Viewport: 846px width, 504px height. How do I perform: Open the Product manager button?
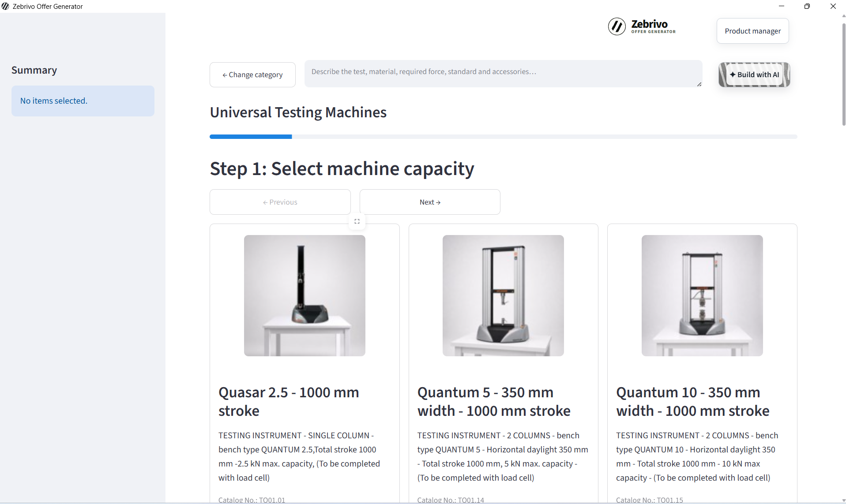coord(752,31)
